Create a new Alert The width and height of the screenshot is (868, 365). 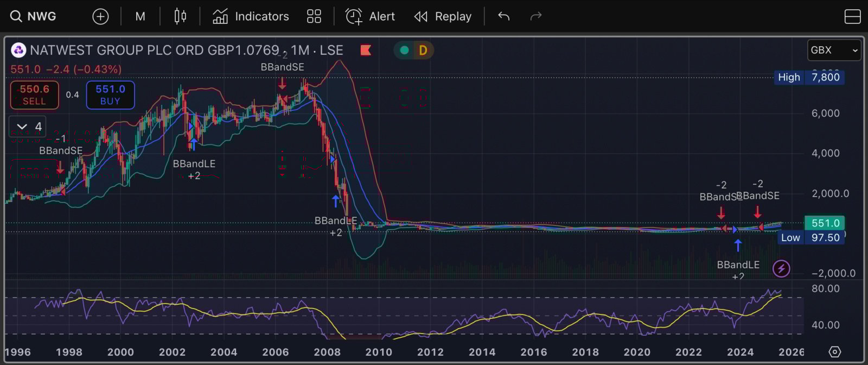pos(370,16)
